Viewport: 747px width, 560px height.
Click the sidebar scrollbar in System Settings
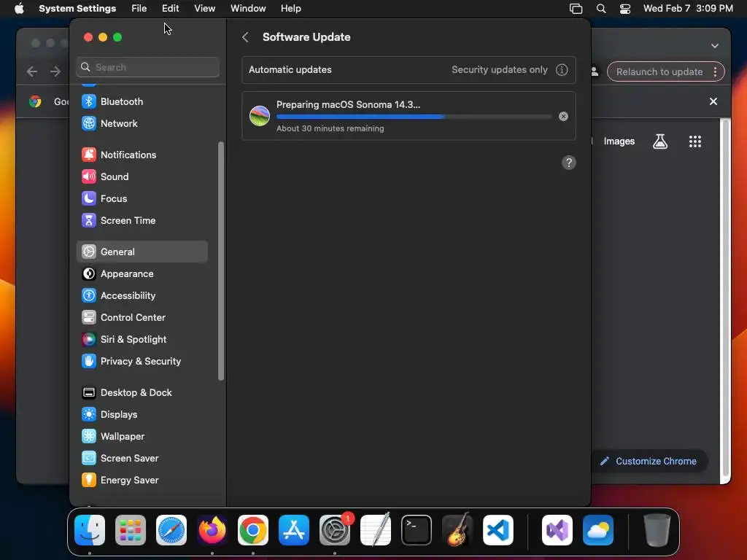tap(220, 261)
